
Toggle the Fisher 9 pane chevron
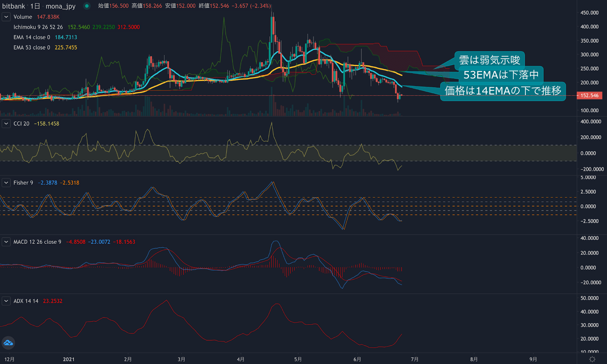tap(6, 183)
